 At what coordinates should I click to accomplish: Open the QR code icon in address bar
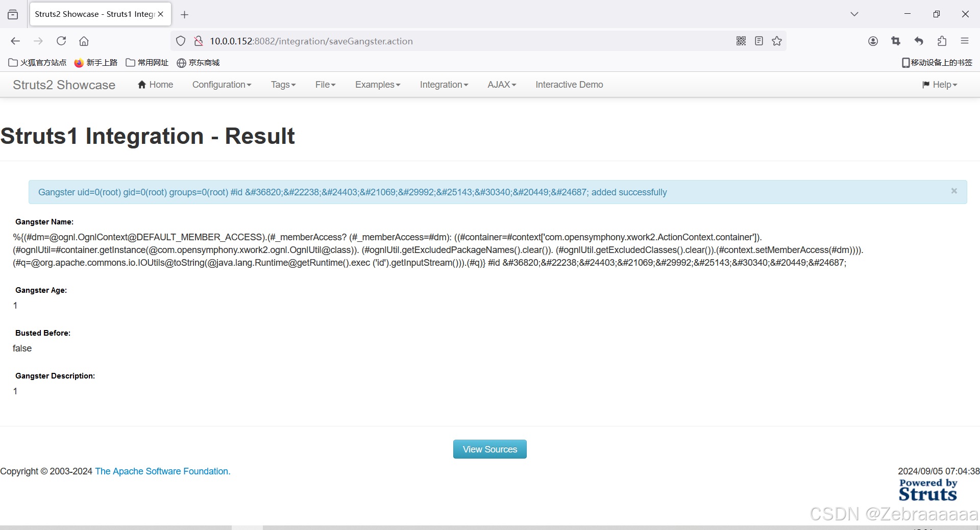pyautogui.click(x=741, y=41)
